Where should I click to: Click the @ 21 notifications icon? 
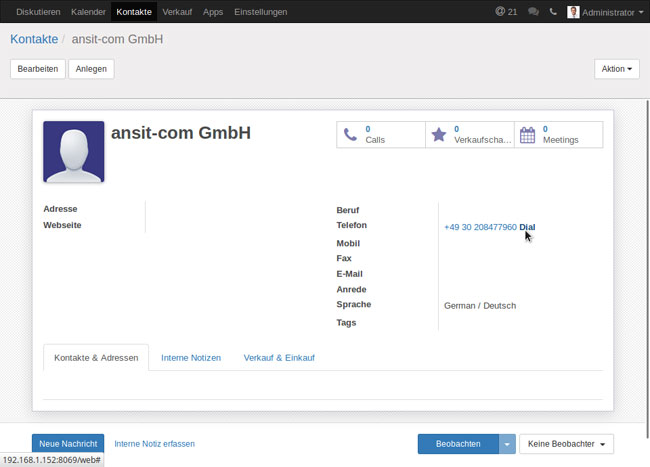(506, 12)
